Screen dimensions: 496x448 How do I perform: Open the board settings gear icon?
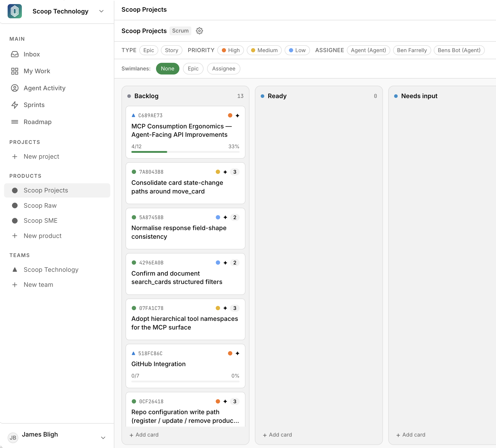tap(199, 31)
